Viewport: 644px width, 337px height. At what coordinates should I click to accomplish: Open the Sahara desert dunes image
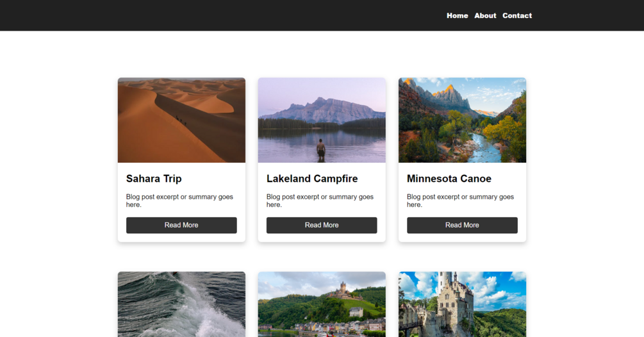[x=181, y=120]
